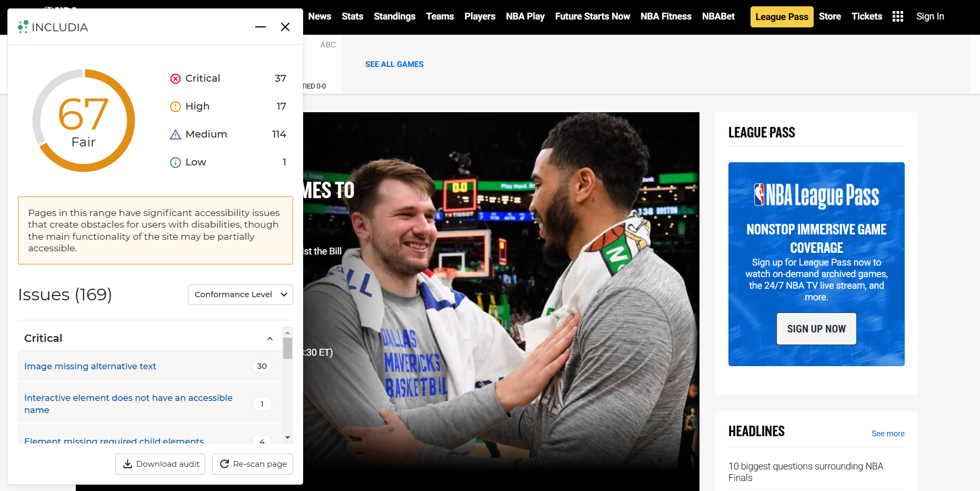The height and width of the screenshot is (491, 980).
Task: Click the issues list scrollbar thumb
Action: pyautogui.click(x=287, y=348)
